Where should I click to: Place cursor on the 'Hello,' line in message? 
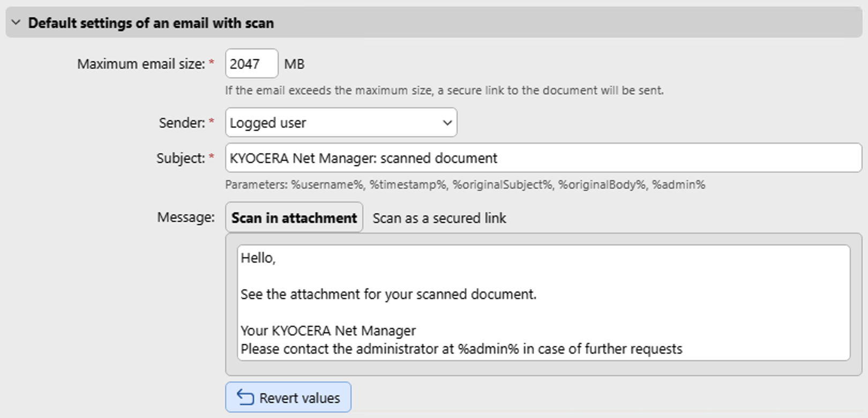(x=258, y=258)
